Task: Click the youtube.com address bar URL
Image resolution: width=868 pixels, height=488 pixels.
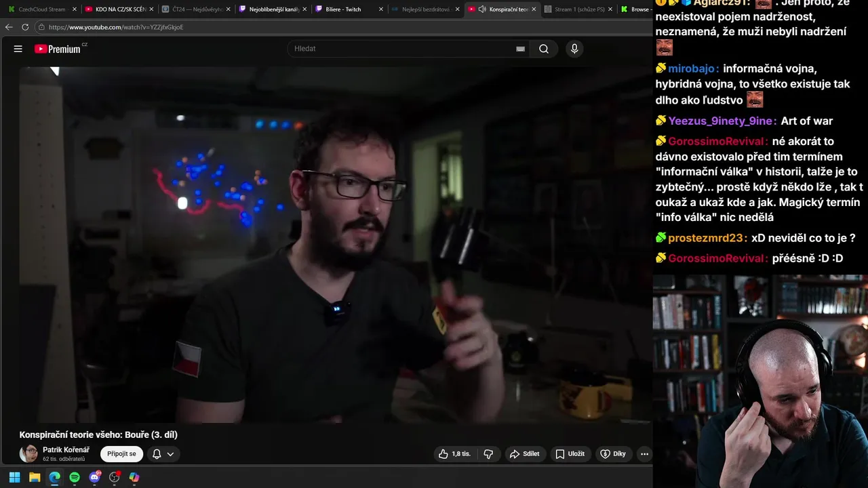Action: [116, 27]
